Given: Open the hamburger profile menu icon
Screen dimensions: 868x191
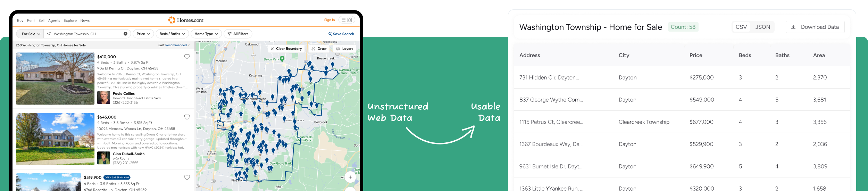Looking at the screenshot, I should click(x=347, y=20).
